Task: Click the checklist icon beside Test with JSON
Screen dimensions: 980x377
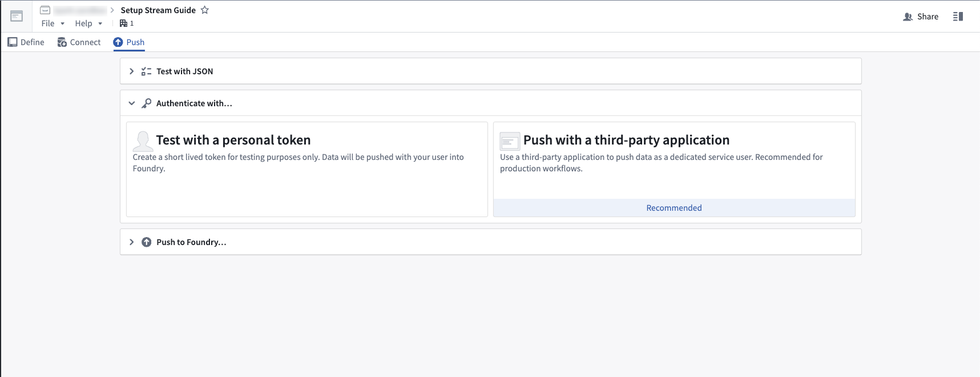Action: [147, 71]
